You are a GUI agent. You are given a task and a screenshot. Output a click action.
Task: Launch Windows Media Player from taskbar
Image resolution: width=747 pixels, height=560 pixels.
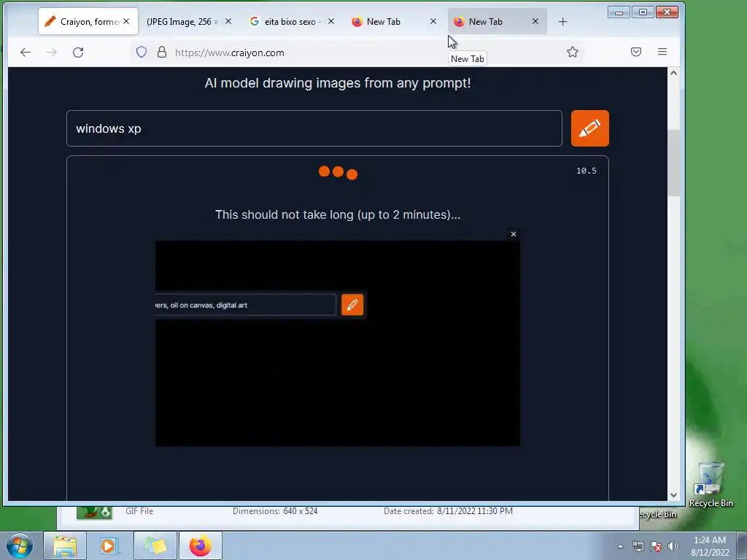(x=108, y=546)
